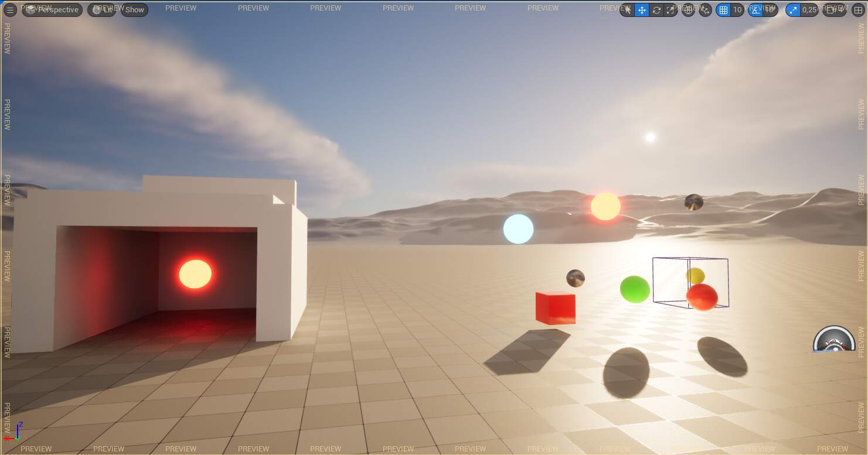Select the light blue glowing sphere
The image size is (868, 455).
(518, 229)
